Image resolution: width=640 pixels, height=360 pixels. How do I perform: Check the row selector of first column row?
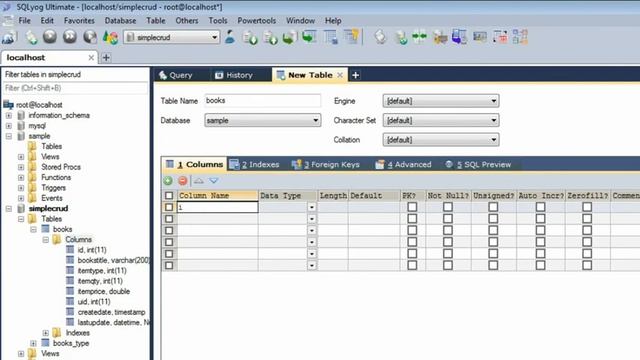169,207
